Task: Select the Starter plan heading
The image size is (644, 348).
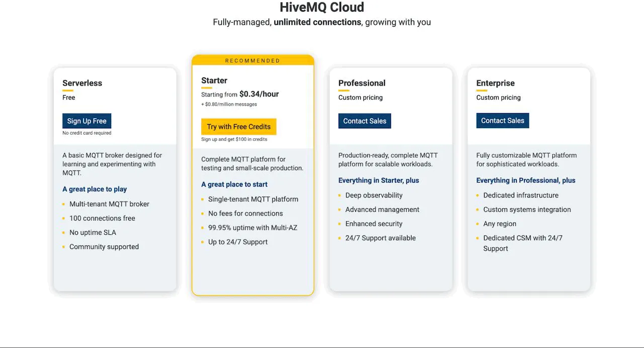Action: (214, 80)
